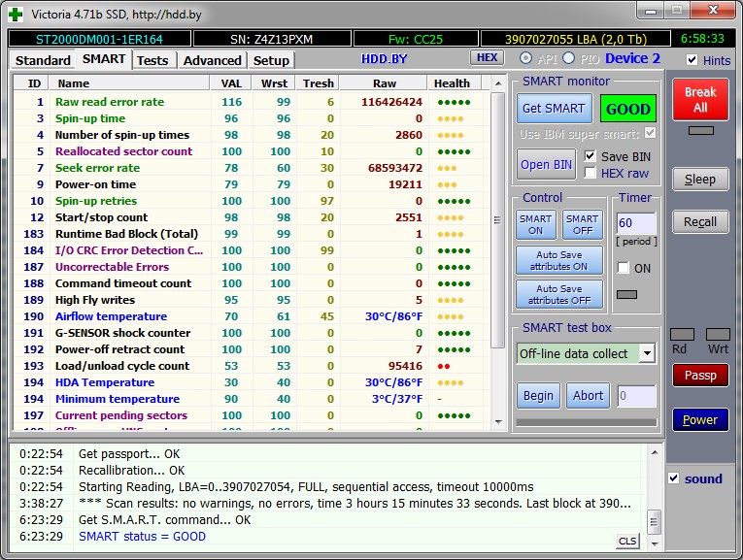Screen dimensions: 743x560
Task: Click the Raw column header
Action: [385, 83]
